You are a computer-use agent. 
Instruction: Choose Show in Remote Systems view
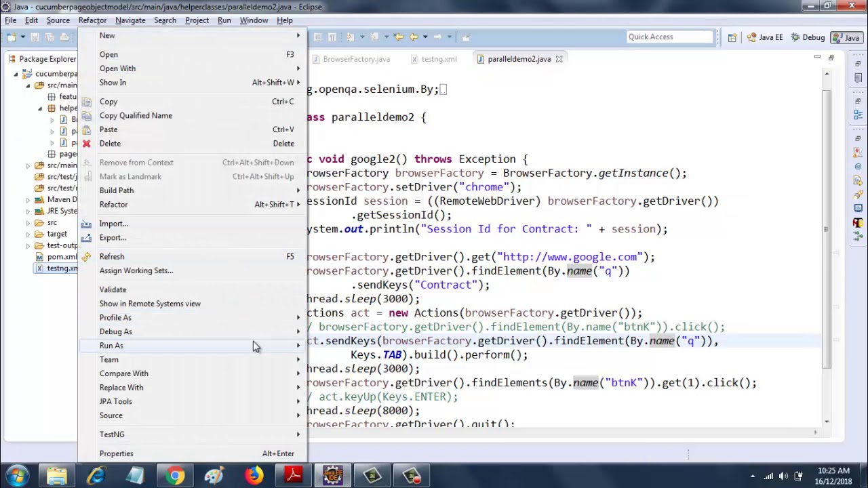(x=193, y=304)
